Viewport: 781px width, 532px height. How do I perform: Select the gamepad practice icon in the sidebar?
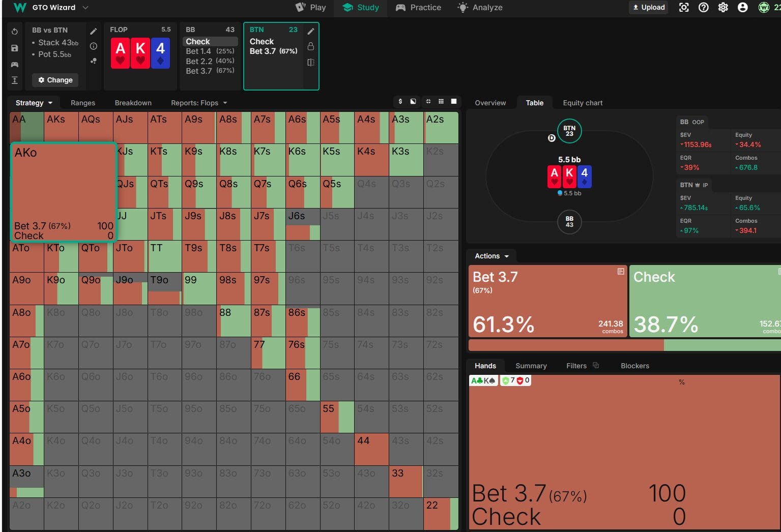(14, 64)
